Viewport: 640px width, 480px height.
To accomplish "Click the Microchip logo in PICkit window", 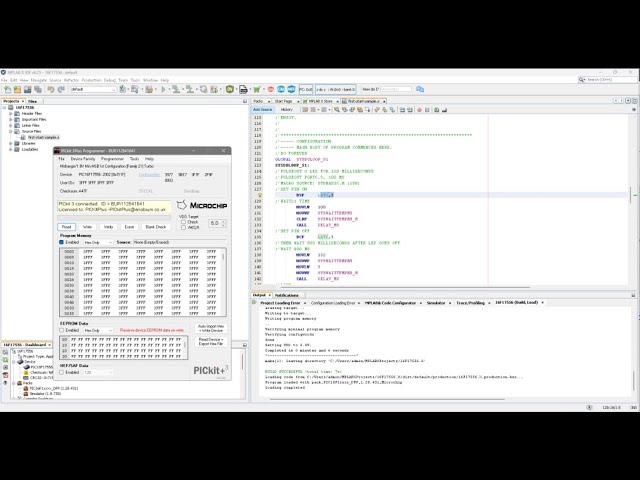I will coord(202,205).
